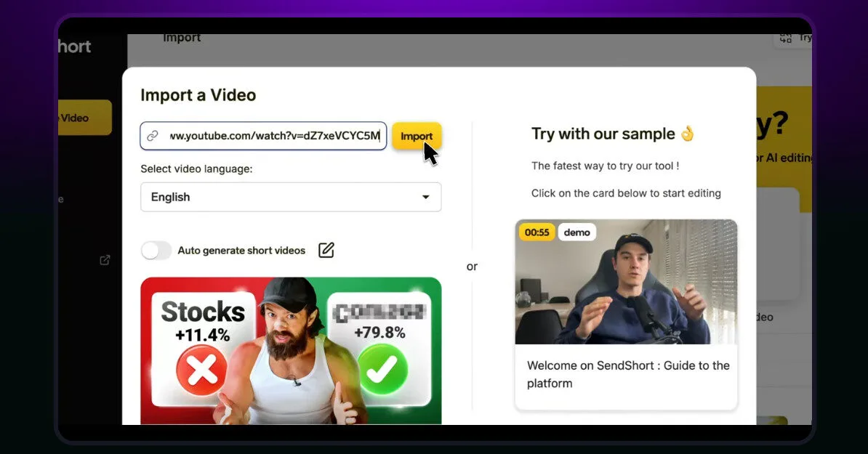Select the Import menu item at the top

click(182, 37)
